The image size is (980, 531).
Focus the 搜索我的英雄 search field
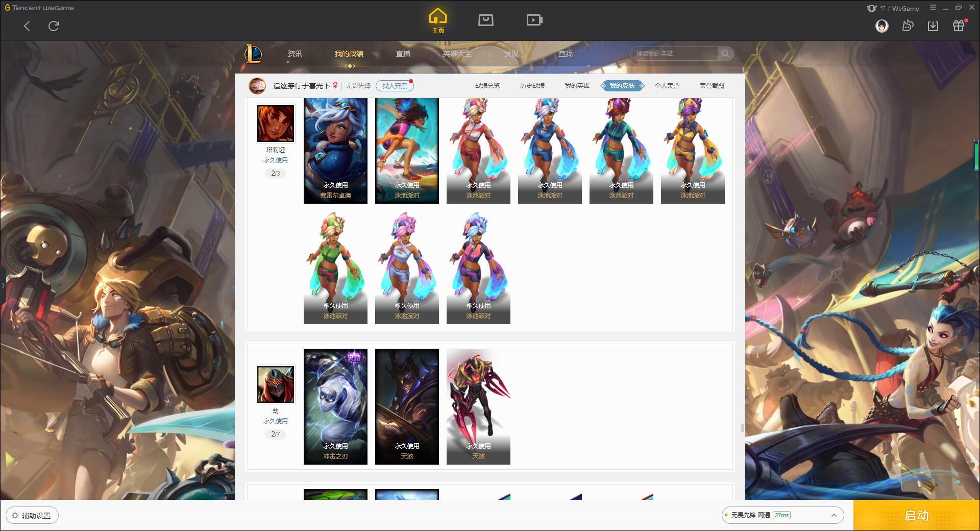coord(675,54)
